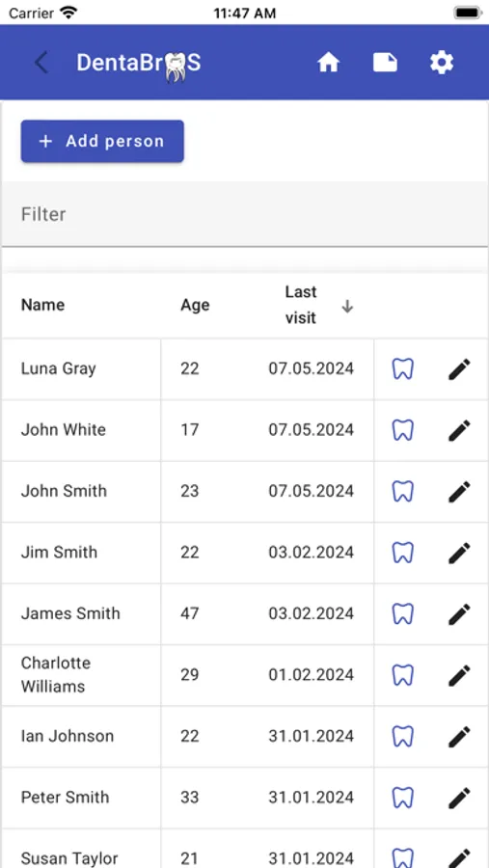Select the name Susan Taylor
This screenshot has width=489, height=868.
[x=69, y=858]
